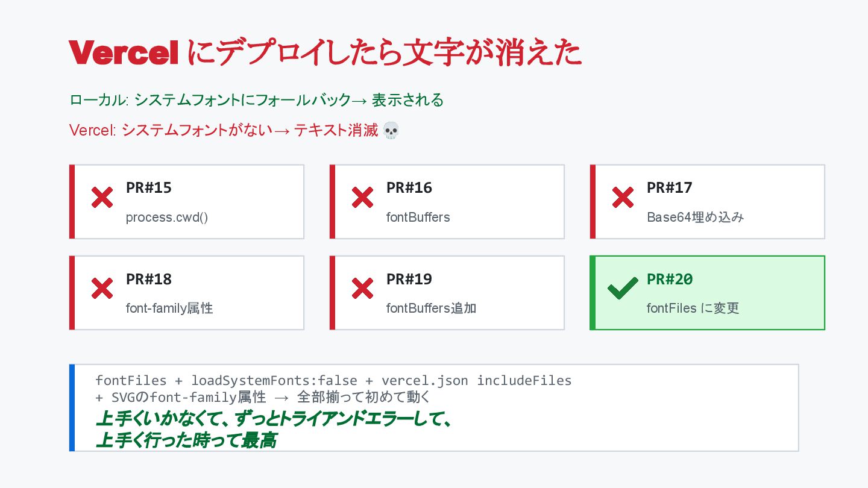
Task: Click the red X icon beside PR#19
Action: coord(362,289)
